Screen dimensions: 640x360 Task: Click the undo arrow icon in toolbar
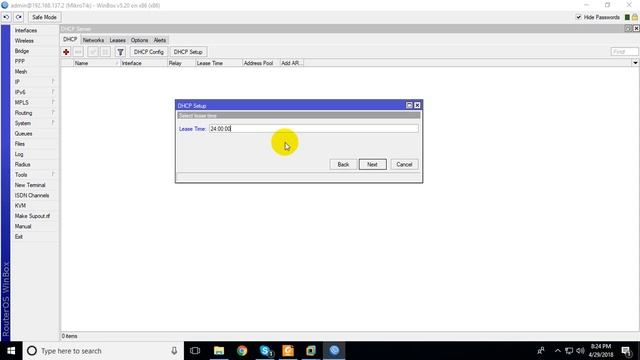coord(6,17)
